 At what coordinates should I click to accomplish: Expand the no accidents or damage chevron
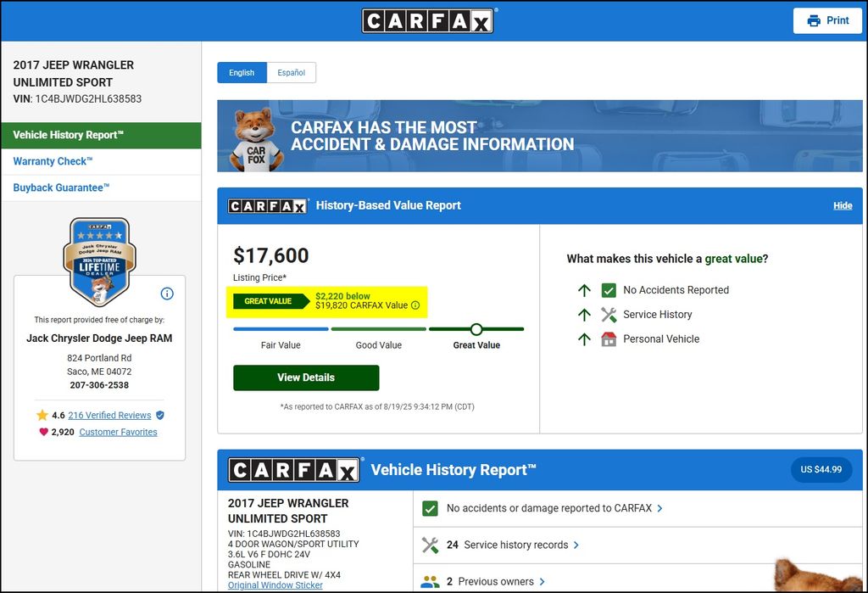tap(659, 508)
